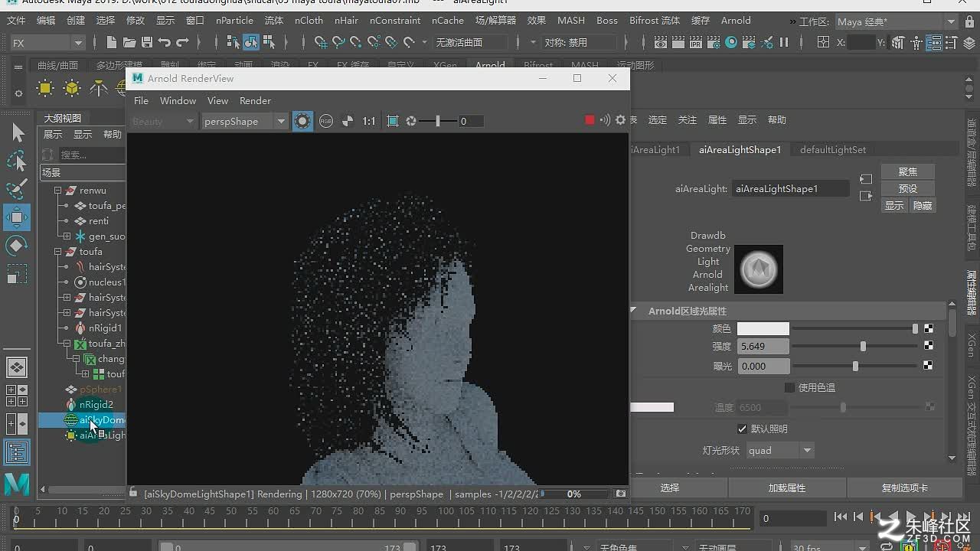
Task: Choose the Rotate tool in the toolbox
Action: (x=17, y=246)
